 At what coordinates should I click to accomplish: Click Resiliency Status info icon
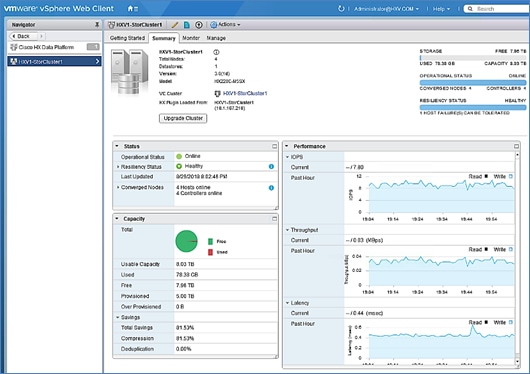point(271,166)
